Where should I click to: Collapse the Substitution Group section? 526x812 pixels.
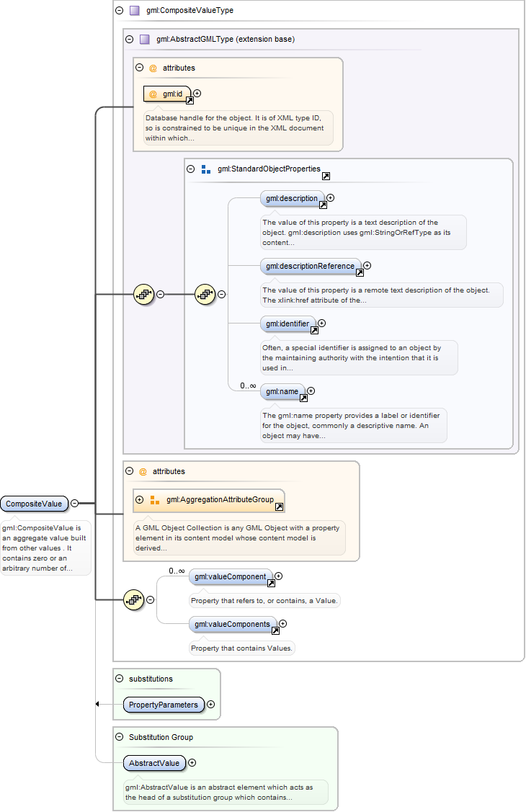tap(120, 737)
